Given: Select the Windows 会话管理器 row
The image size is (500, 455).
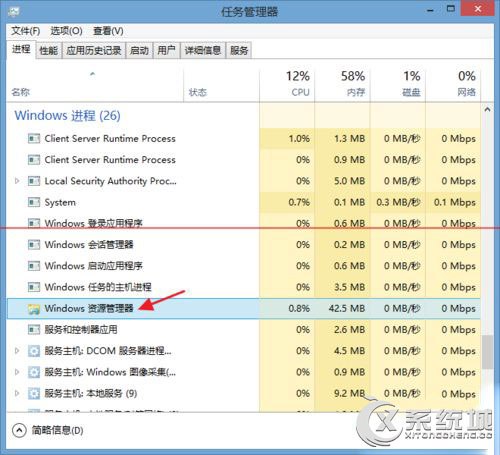Looking at the screenshot, I should pos(244,245).
